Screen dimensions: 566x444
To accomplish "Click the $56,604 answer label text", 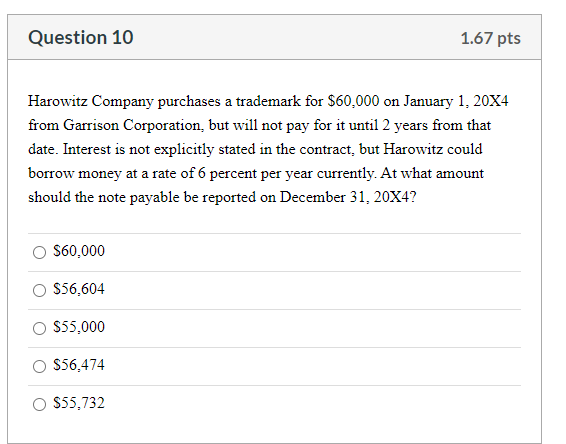I will coord(79,289).
